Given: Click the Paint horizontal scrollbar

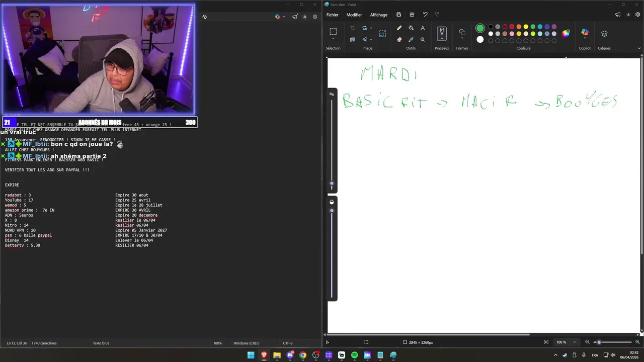Looking at the screenshot, I should tap(429, 334).
